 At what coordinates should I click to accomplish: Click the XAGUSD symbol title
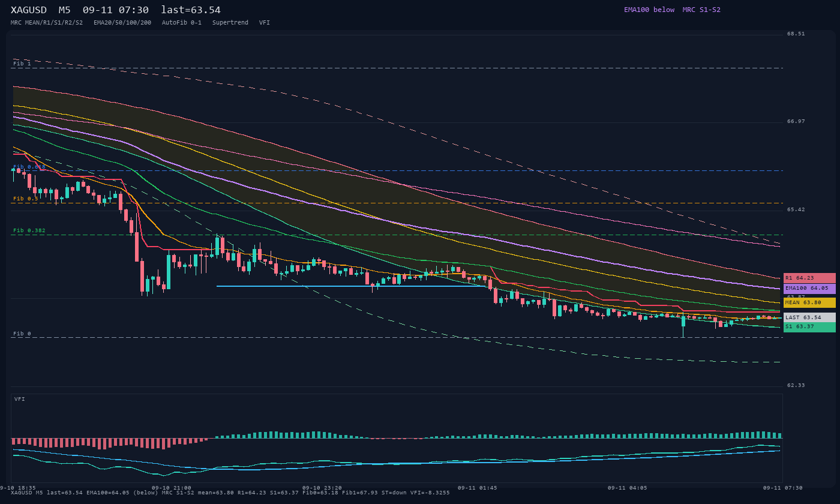tap(28, 10)
